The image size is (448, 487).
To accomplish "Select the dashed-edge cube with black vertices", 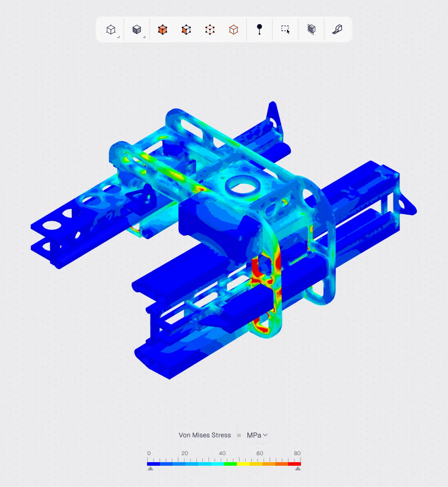I will coord(210,29).
